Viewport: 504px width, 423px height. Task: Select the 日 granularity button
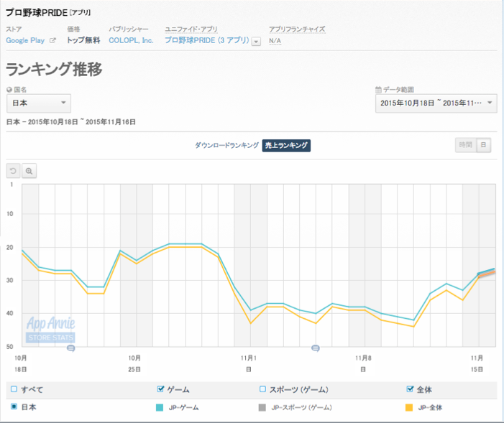coord(483,145)
